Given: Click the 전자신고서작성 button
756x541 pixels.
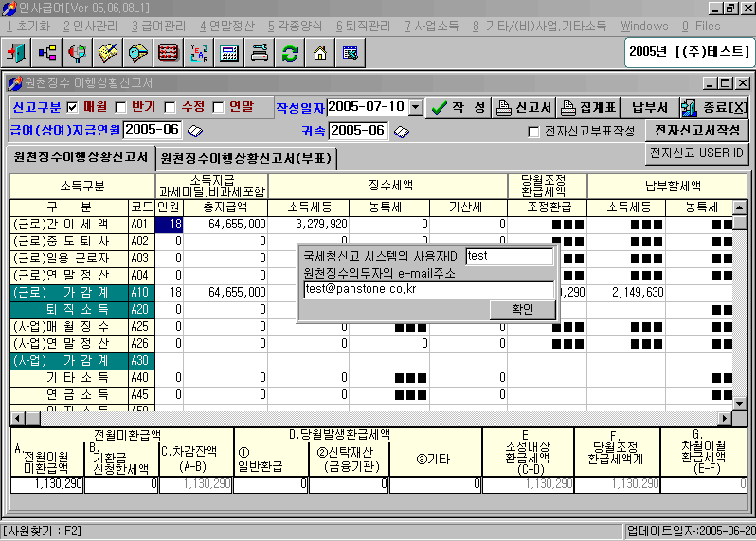Looking at the screenshot, I should coord(697,130).
